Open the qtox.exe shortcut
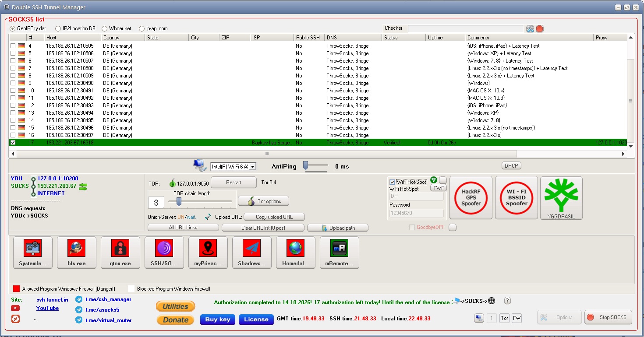This screenshot has width=644, height=337. point(120,252)
